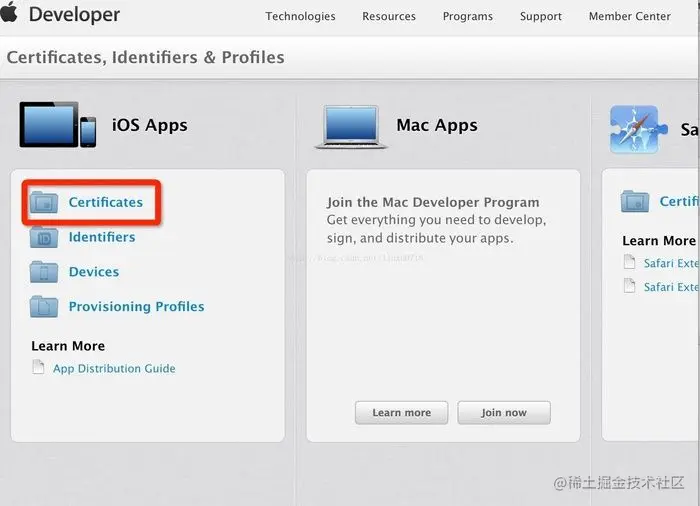Click the 'Certificates, Identifiers & Profiles' page title
Image resolution: width=700 pixels, height=506 pixels.
[x=146, y=58]
